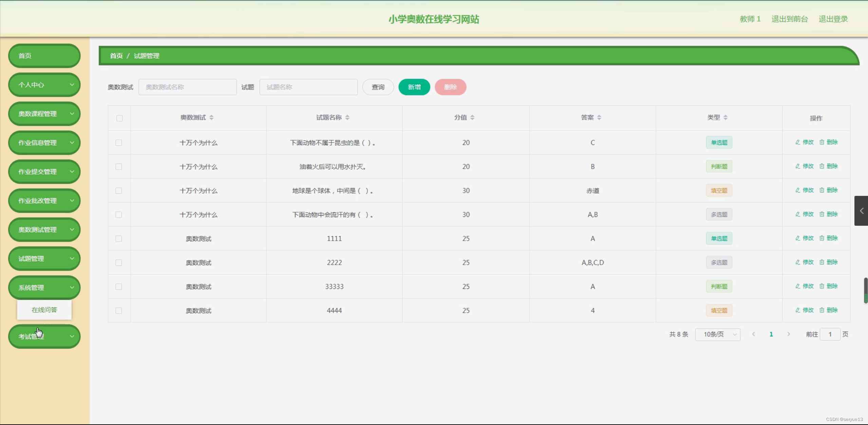This screenshot has height=425, width=868.
Task: Go to 首页 in the sidebar
Action: [44, 56]
